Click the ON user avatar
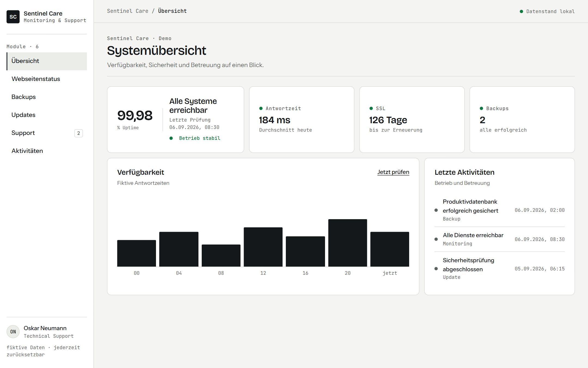Image resolution: width=588 pixels, height=368 pixels. (13, 332)
